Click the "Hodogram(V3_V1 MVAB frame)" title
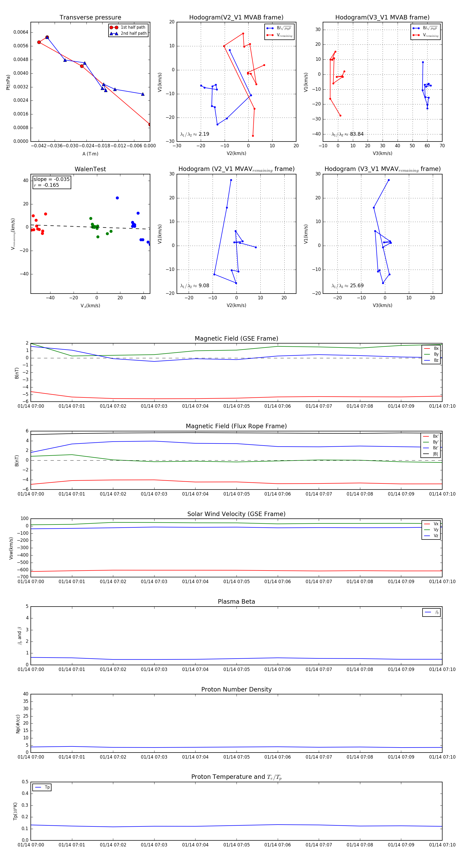This screenshot has width=473, height=868. coord(382,18)
